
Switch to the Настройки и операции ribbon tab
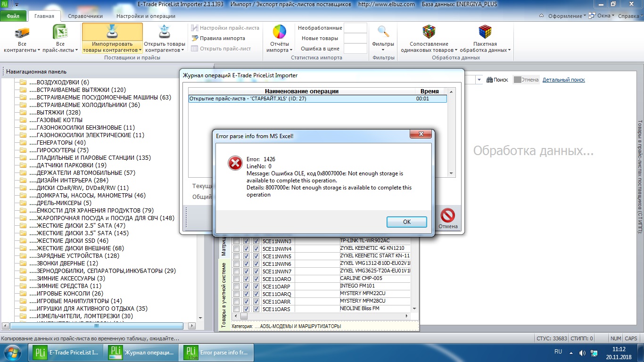[x=146, y=16]
